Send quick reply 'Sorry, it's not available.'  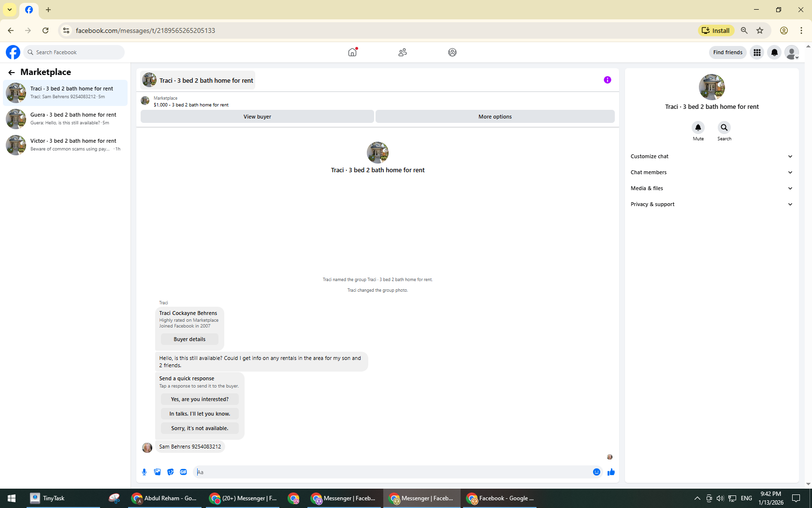[200, 428]
